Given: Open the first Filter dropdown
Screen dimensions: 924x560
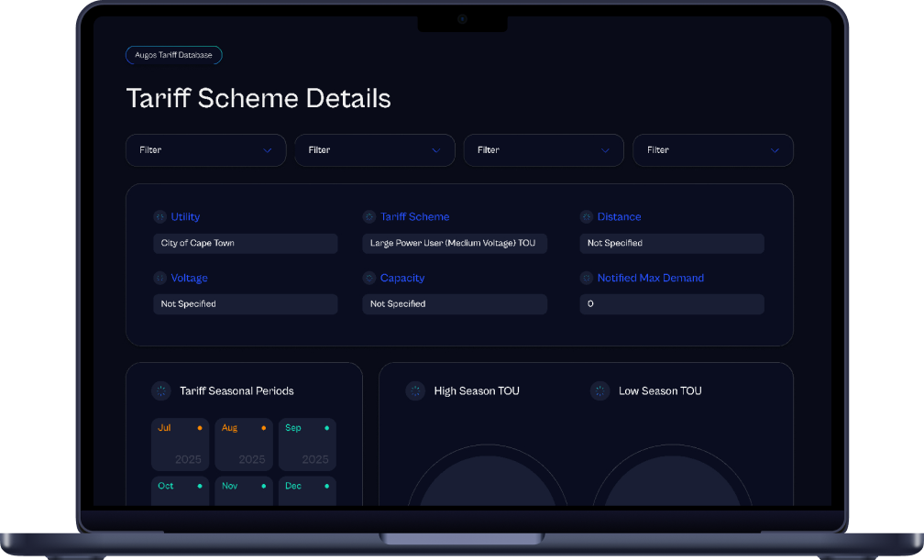Looking at the screenshot, I should (205, 150).
